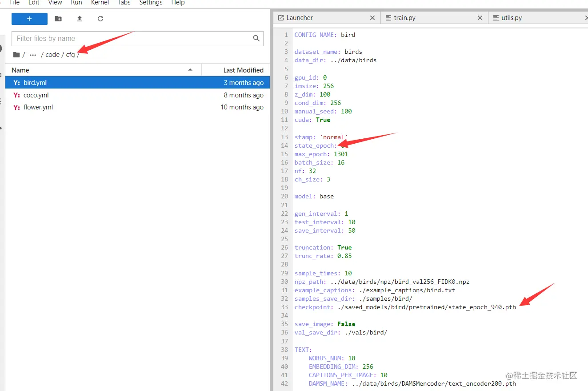Sort files by Name column header
The image size is (588, 391).
pos(103,70)
